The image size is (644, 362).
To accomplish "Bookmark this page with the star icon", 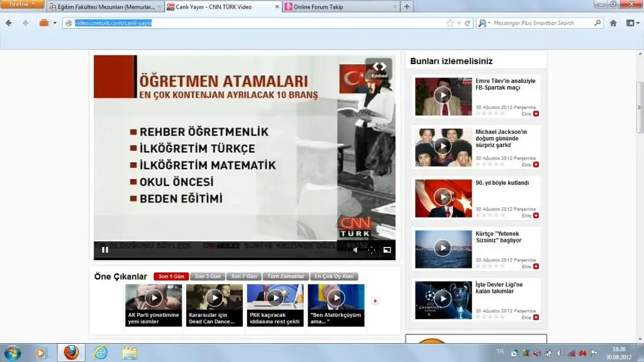I will click(x=450, y=23).
